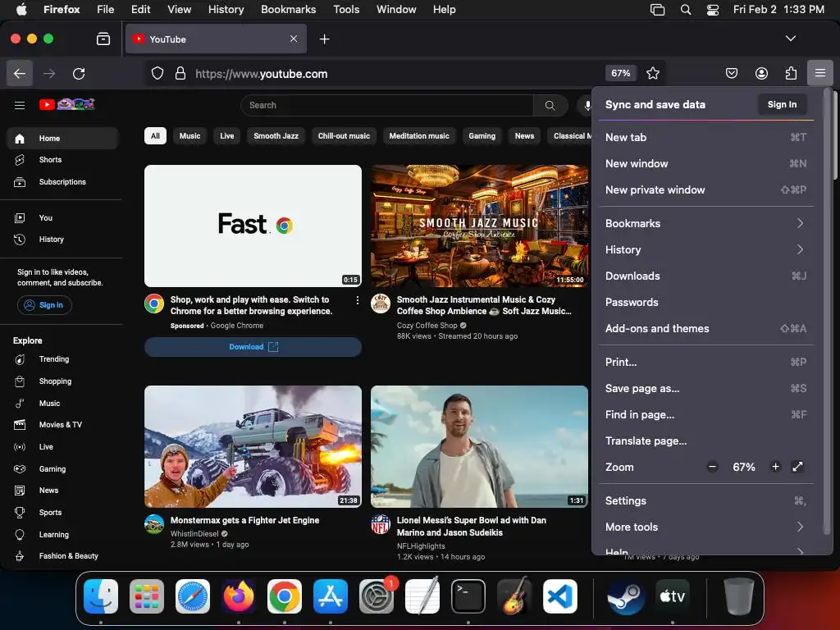
Task: Click the site padlock icon
Action: 180,73
